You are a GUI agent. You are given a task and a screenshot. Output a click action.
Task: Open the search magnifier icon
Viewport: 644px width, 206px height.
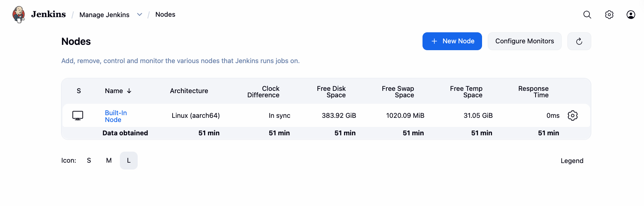coord(587,14)
